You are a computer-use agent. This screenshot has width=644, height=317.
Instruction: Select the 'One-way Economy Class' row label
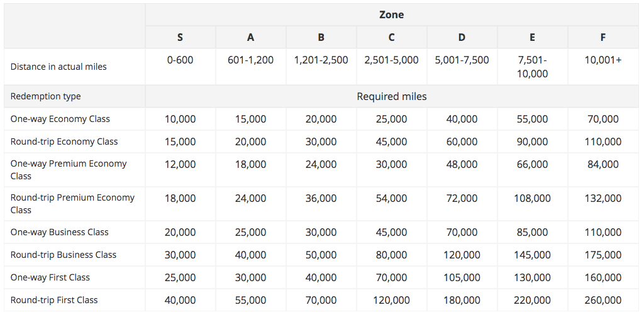60,119
